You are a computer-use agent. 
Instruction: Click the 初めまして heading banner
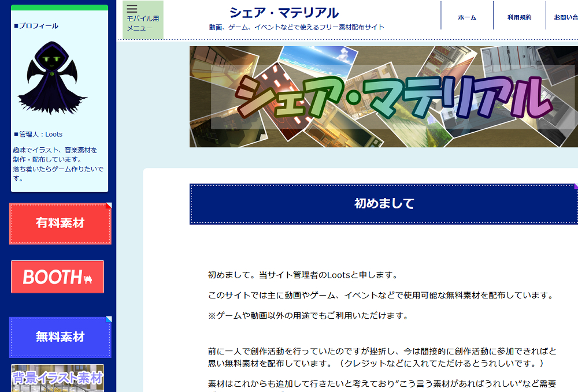384,204
